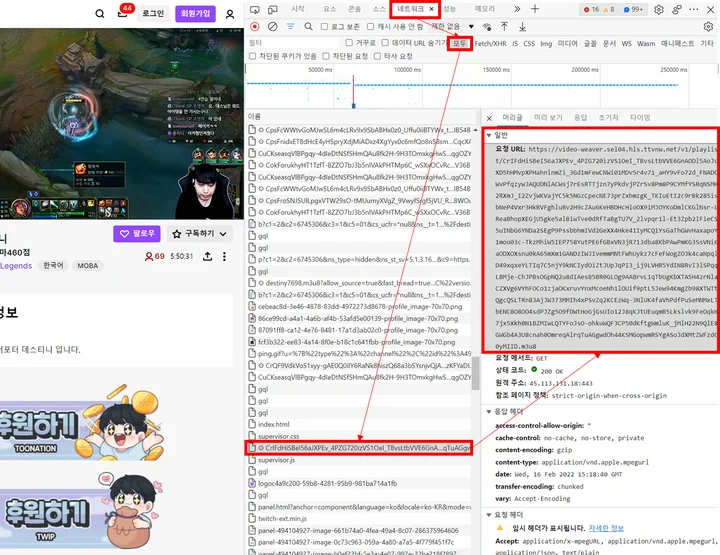Click the 필터 filter text field
720x555 pixels.
coord(290,43)
